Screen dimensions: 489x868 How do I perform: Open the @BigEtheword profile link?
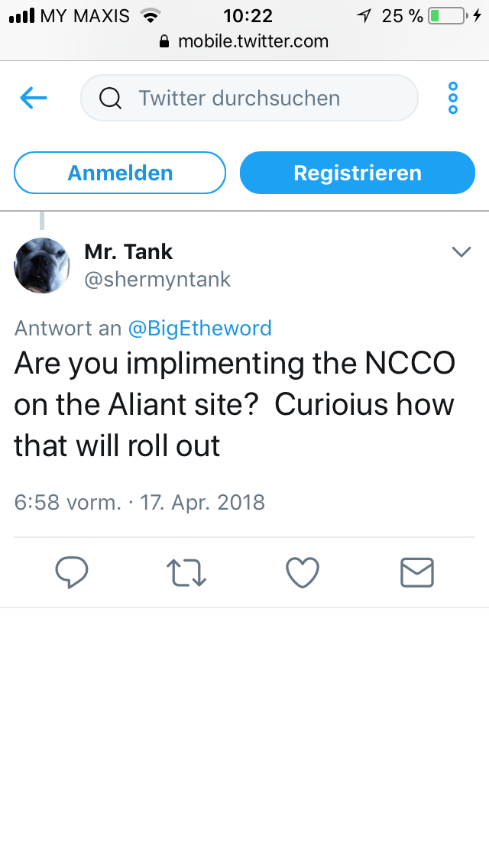tap(199, 329)
